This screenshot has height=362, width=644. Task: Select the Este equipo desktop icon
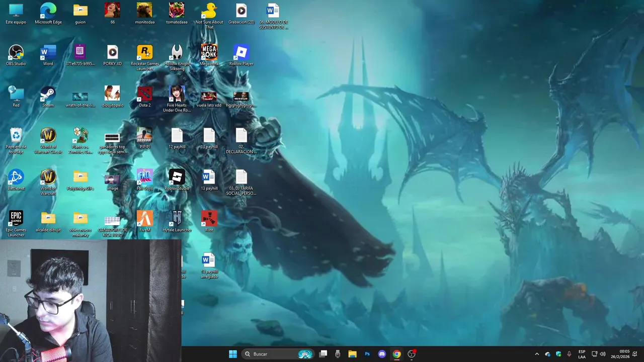click(x=16, y=14)
